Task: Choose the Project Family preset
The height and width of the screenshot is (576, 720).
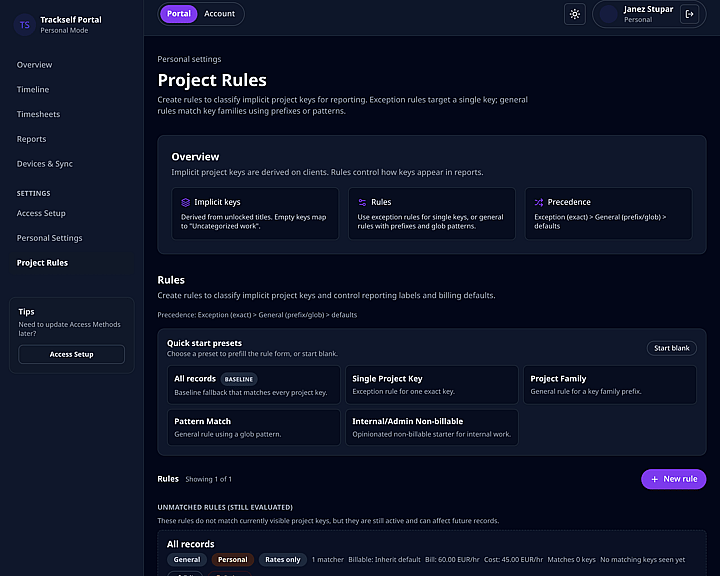Action: [610, 385]
